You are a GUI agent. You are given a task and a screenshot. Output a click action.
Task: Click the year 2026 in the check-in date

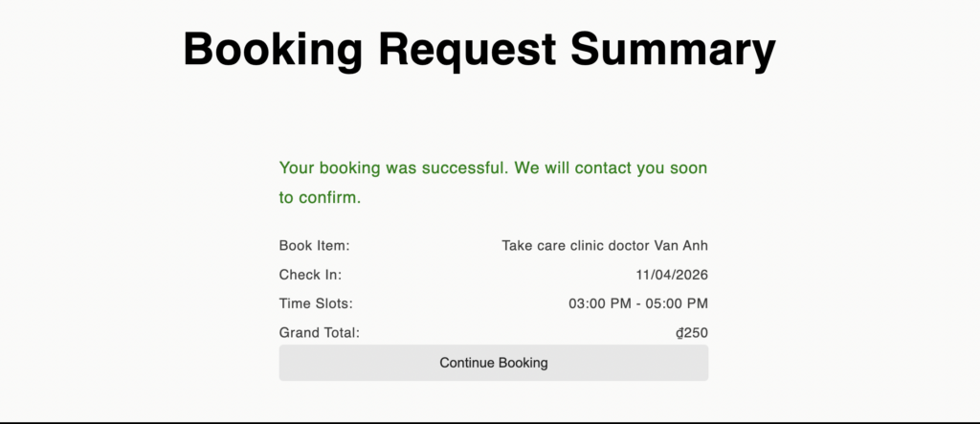coord(690,275)
